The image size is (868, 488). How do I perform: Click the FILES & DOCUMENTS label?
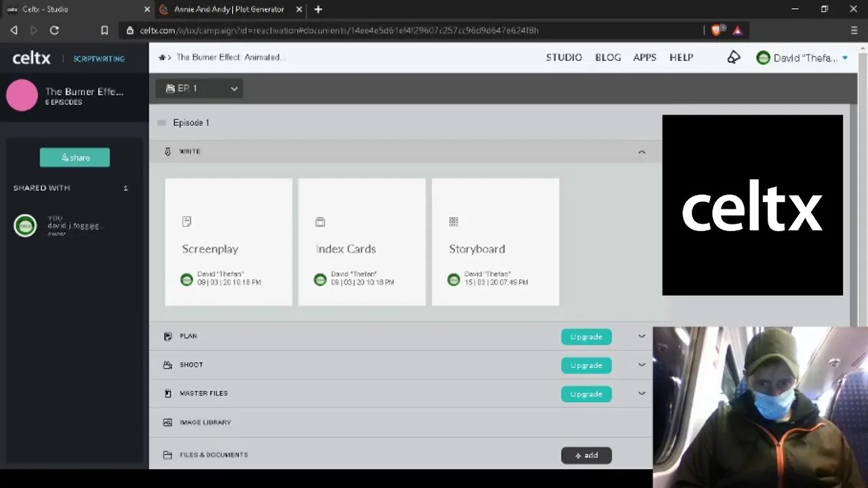[x=214, y=455]
